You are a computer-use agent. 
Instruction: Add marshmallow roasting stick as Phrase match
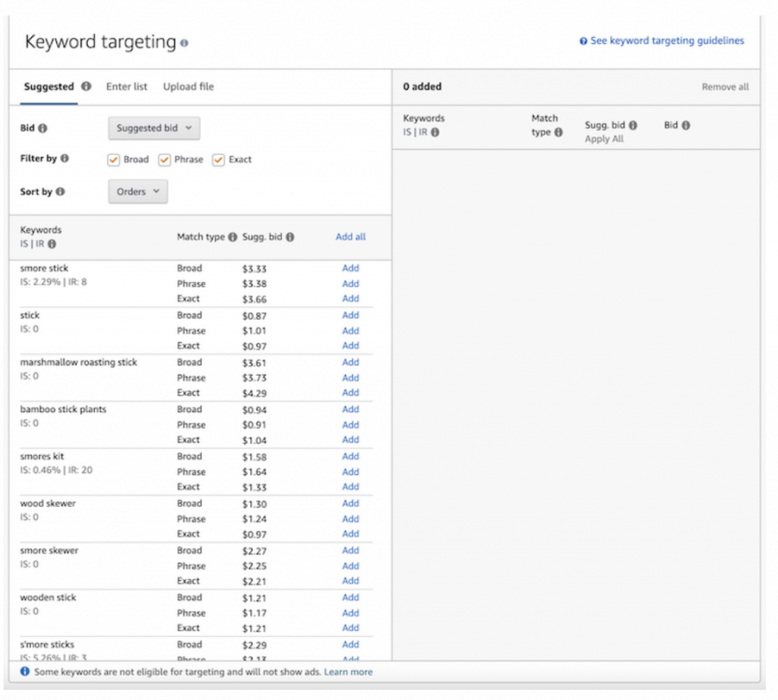point(350,378)
